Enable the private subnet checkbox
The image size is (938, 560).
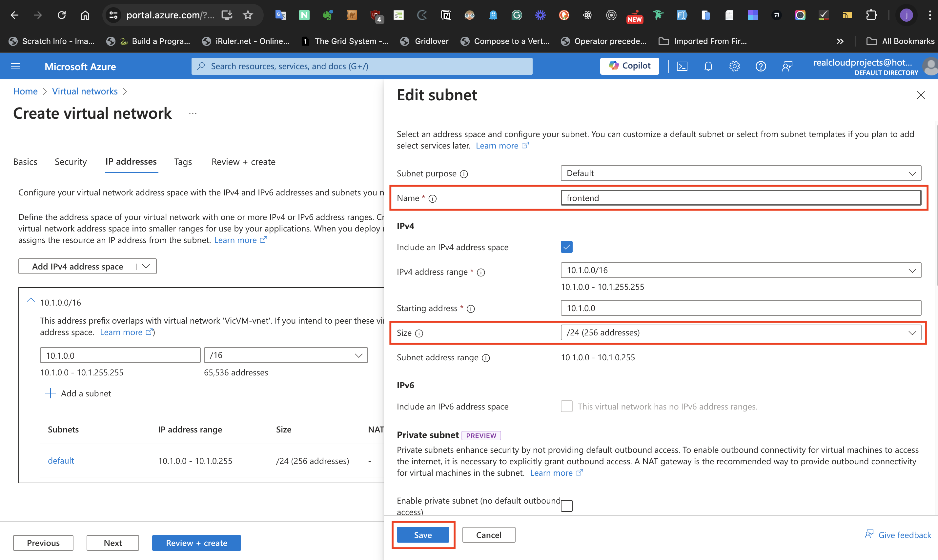point(567,506)
